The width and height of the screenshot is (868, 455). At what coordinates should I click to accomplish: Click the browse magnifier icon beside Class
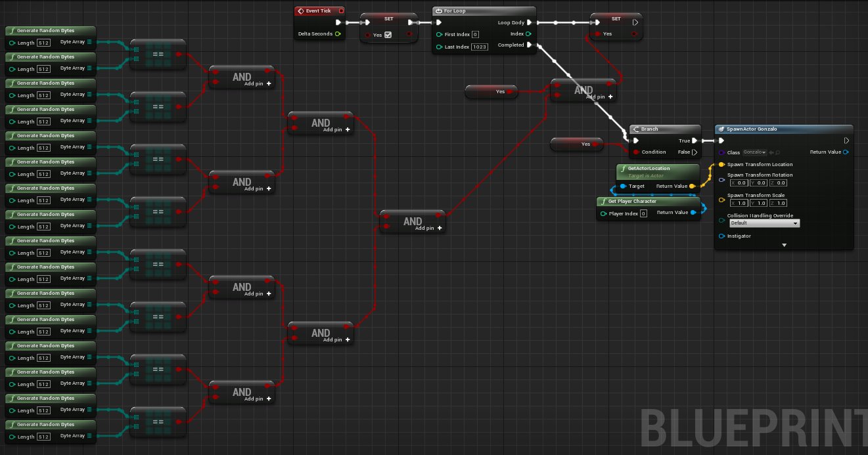tap(778, 152)
